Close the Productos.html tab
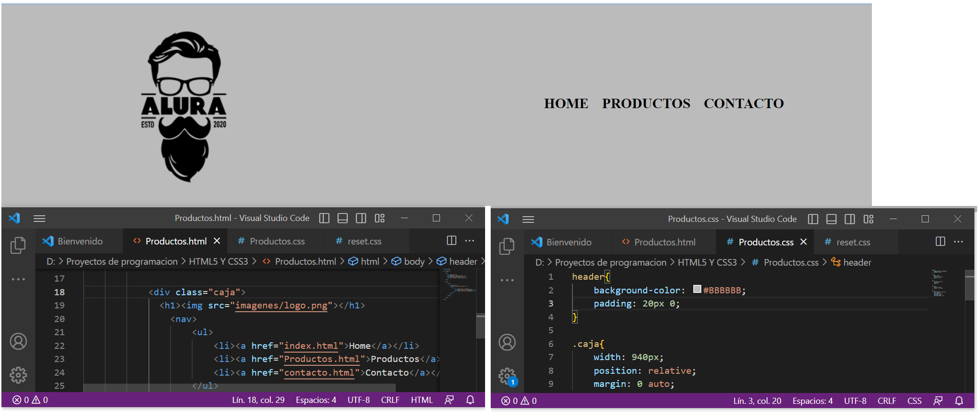The image size is (980, 417). click(217, 241)
